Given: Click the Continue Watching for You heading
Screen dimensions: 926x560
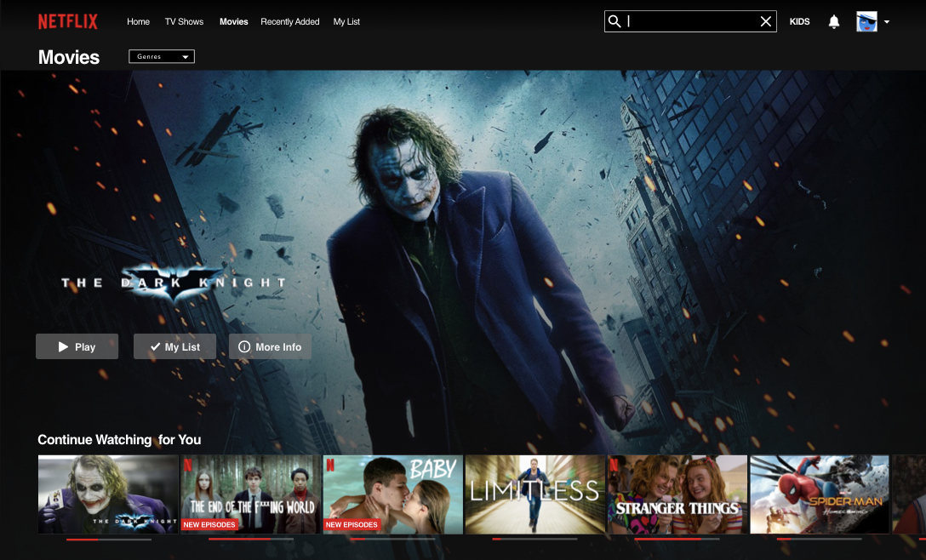Looking at the screenshot, I should (119, 439).
